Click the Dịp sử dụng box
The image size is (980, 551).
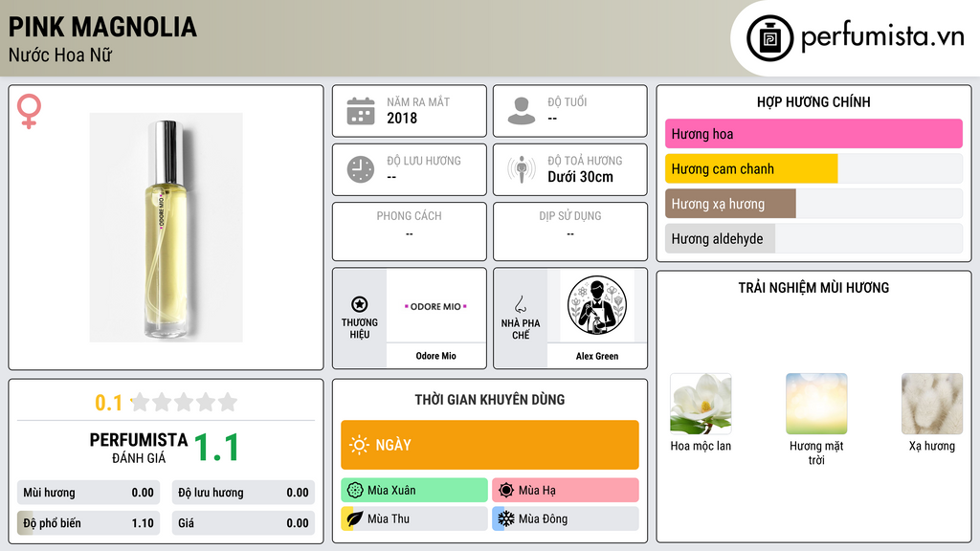570,231
